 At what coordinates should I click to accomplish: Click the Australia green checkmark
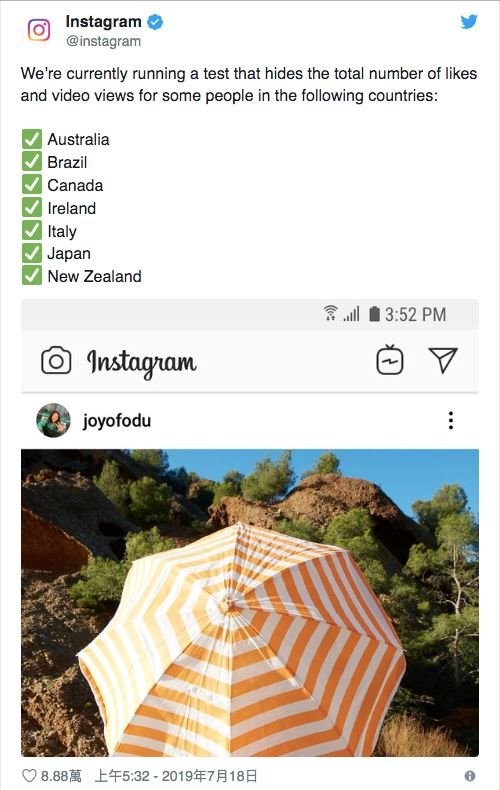tap(32, 139)
